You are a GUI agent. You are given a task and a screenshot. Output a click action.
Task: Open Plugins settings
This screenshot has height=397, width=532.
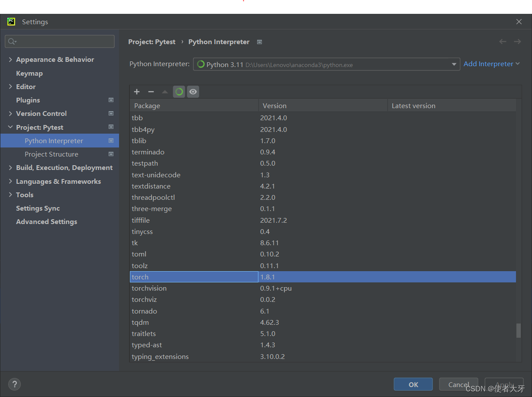[x=28, y=100]
